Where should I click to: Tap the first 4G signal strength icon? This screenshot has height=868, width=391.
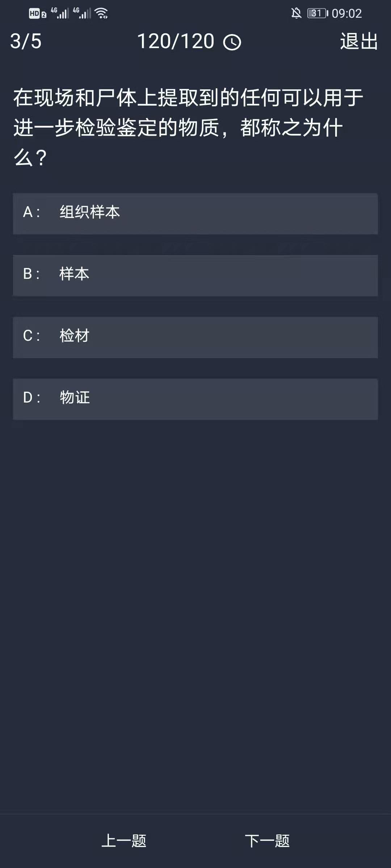60,13
